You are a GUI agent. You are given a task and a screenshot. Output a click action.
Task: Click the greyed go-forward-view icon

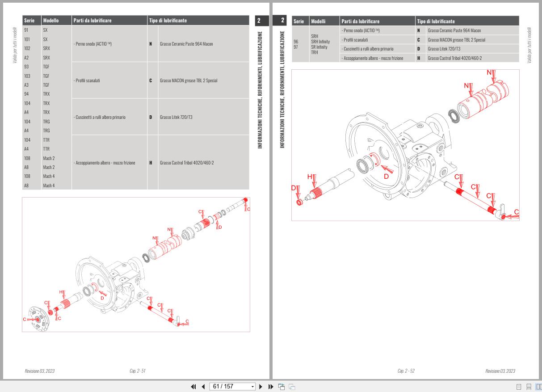pos(292,387)
